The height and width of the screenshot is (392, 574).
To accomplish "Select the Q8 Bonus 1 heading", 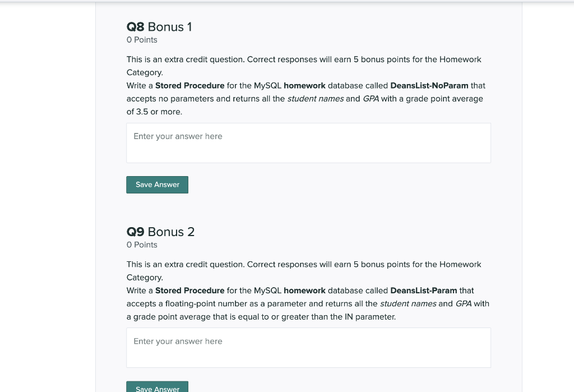I will click(x=159, y=26).
